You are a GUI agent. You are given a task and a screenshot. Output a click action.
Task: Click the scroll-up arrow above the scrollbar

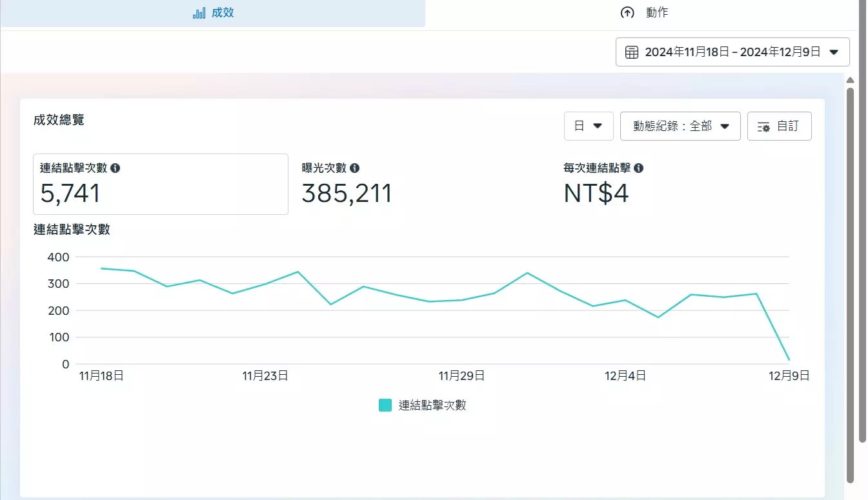[850, 80]
